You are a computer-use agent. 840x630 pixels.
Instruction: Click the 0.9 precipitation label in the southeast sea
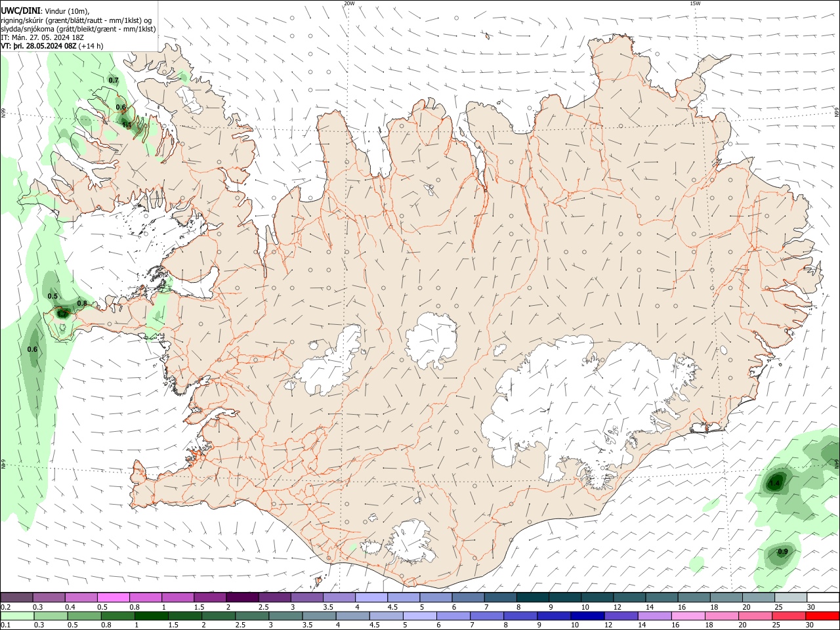click(782, 552)
